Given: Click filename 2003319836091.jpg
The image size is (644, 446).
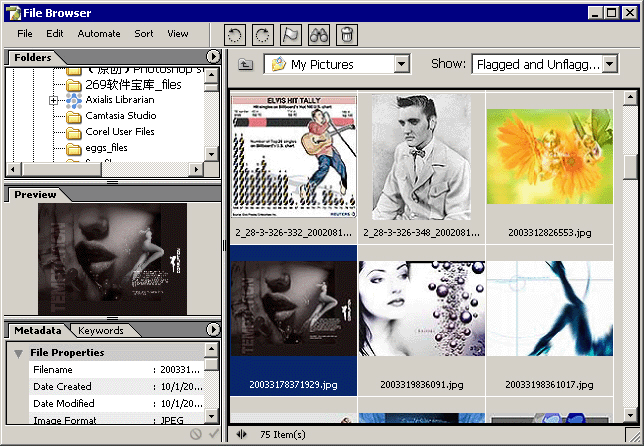Looking at the screenshot, I should coord(421,385).
